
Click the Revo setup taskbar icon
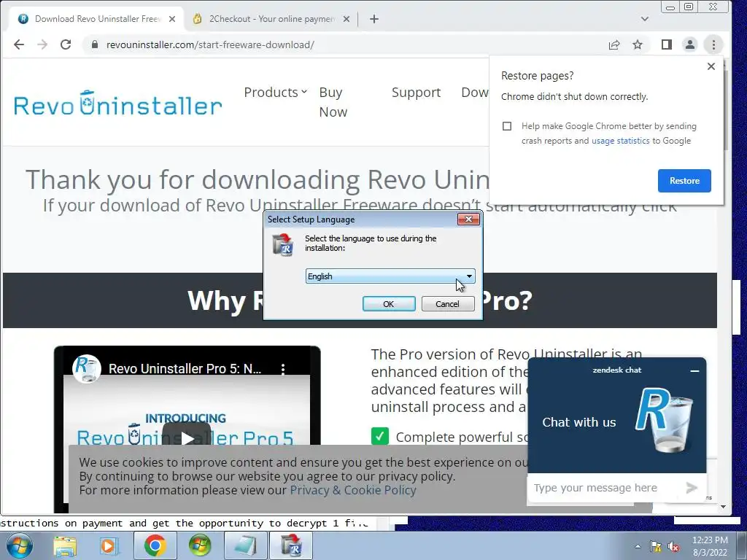tap(291, 545)
